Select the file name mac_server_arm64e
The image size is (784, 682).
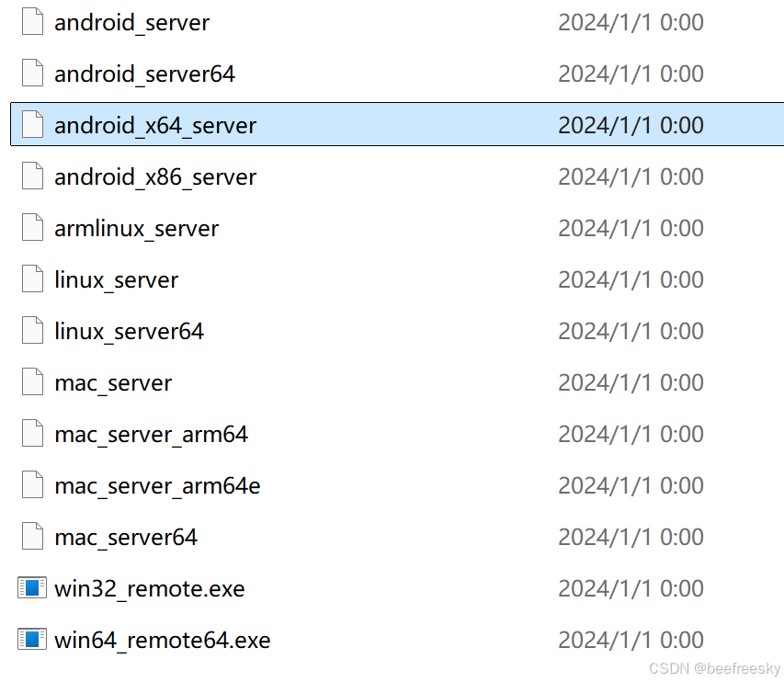157,486
